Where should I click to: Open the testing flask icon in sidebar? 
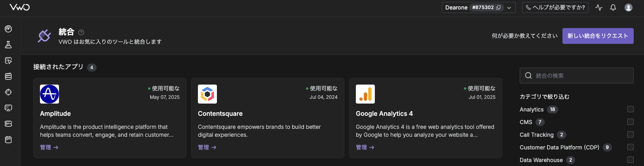pos(8,45)
